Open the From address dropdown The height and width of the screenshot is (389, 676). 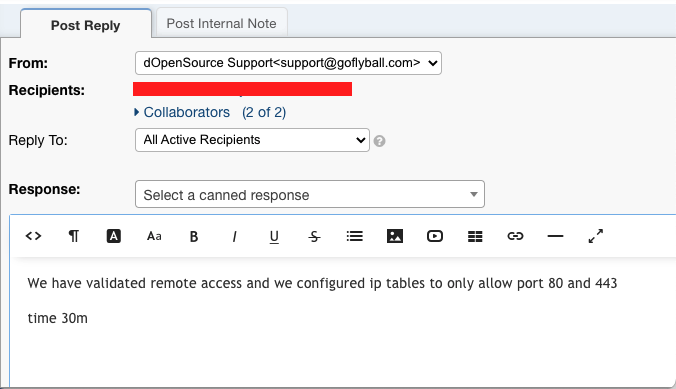coord(288,63)
